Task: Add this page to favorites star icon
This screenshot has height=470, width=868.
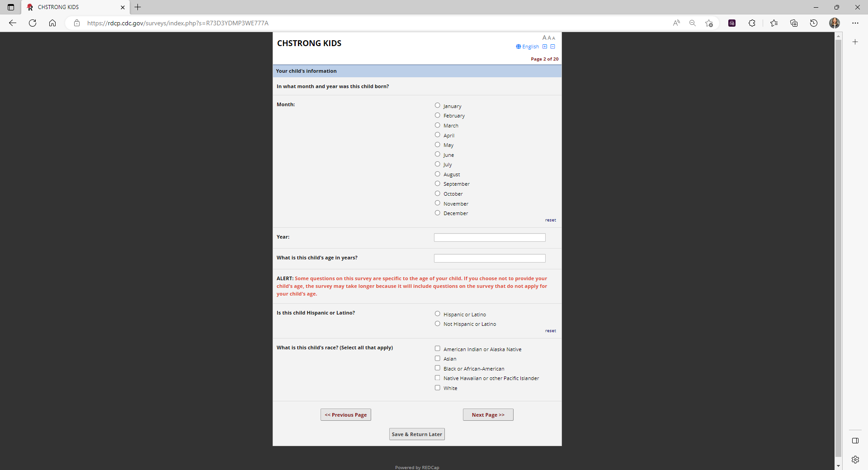Action: point(709,23)
